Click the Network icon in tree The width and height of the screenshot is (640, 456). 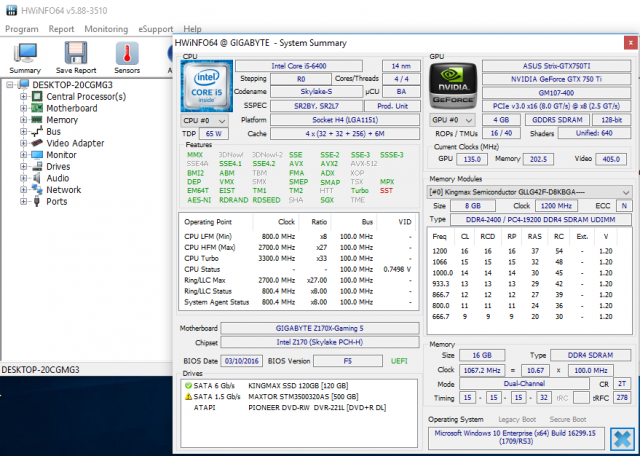37,190
